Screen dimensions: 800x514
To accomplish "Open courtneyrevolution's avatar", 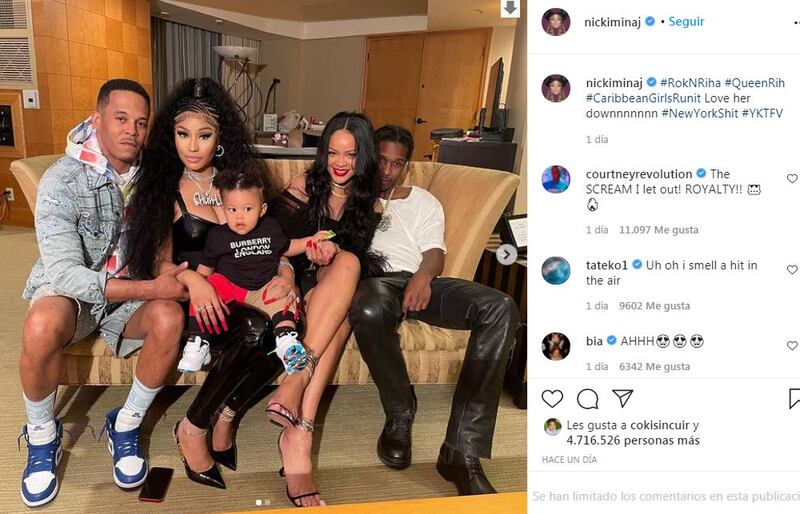I will pyautogui.click(x=556, y=179).
